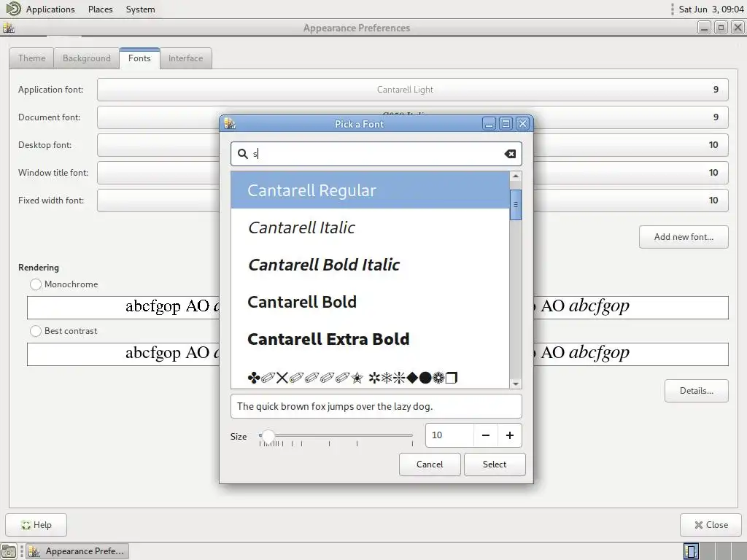Open the Desktop font chooser button
The height and width of the screenshot is (560, 747).
[x=413, y=145]
